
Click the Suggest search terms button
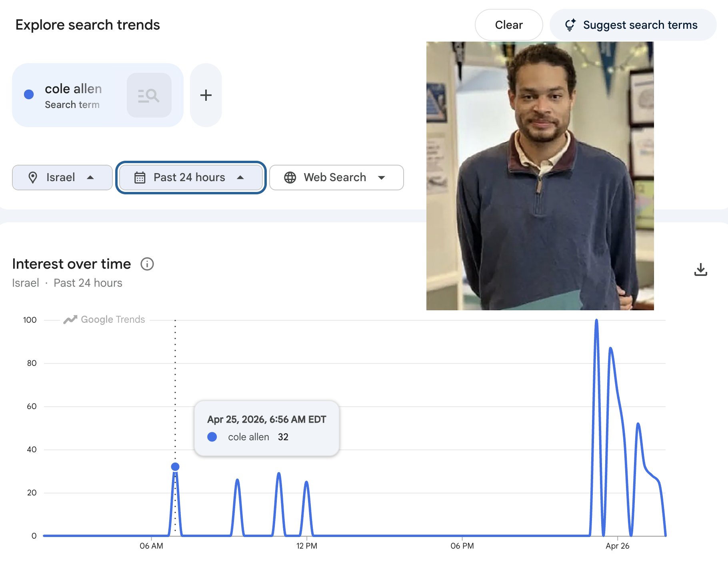[640, 24]
